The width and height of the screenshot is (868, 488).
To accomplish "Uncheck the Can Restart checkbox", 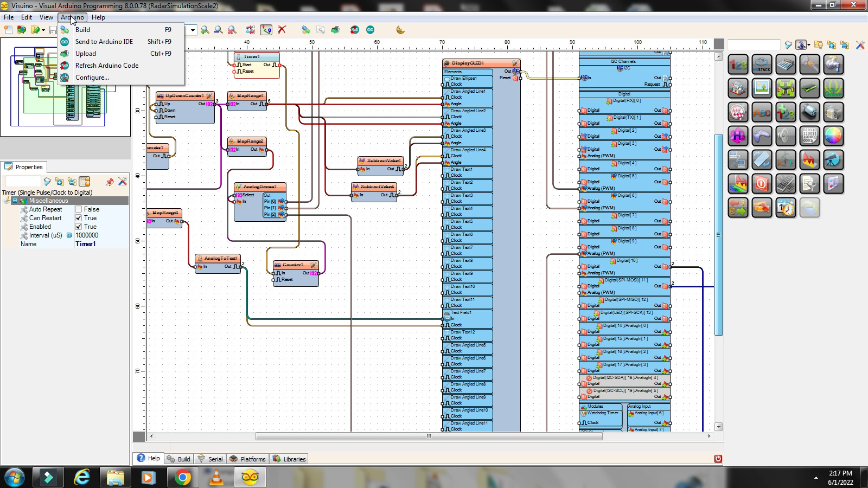I will tap(79, 218).
